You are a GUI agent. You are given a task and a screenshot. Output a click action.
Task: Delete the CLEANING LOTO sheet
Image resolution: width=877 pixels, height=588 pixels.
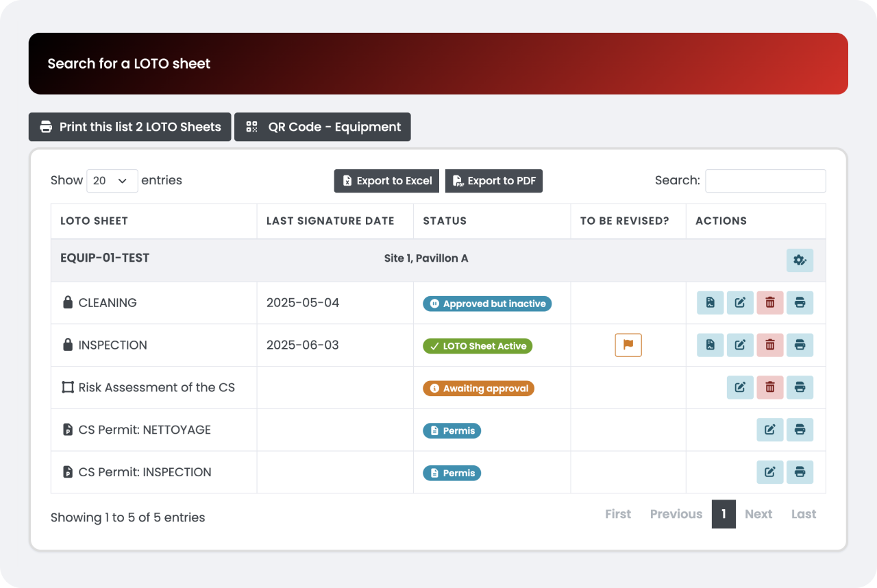(770, 303)
